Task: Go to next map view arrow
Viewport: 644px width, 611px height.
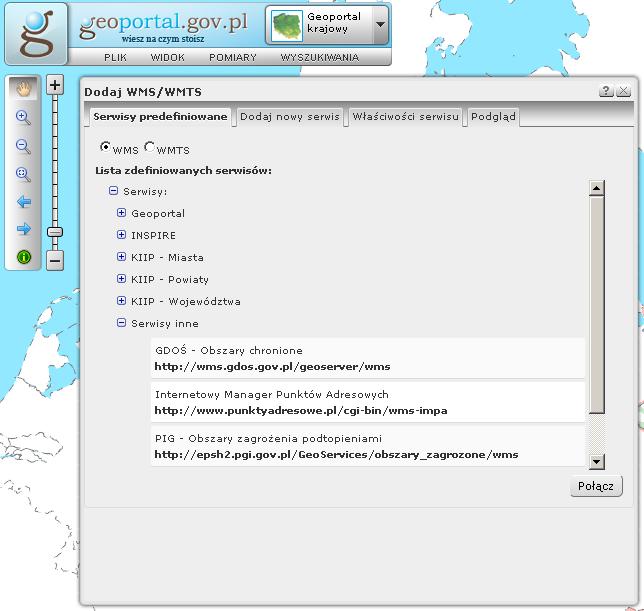Action: coord(24,229)
